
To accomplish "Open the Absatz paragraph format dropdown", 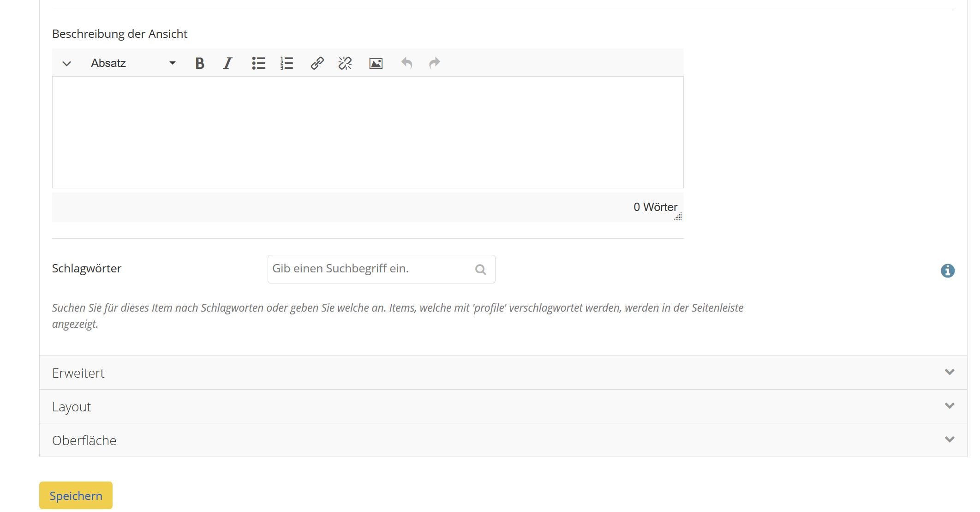I will (x=133, y=63).
